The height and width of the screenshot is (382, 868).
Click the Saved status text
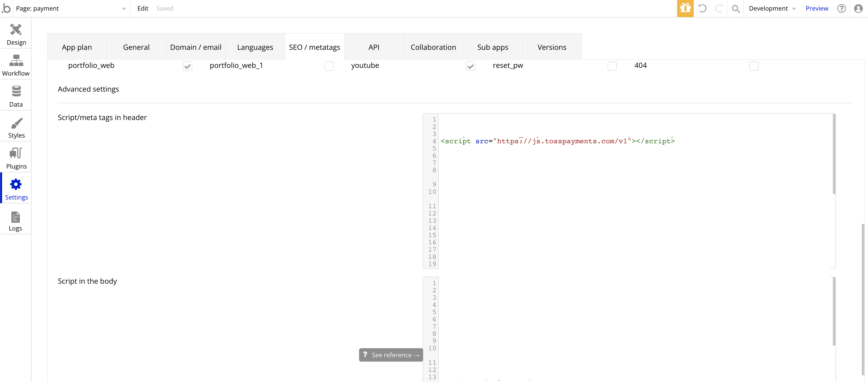(165, 9)
